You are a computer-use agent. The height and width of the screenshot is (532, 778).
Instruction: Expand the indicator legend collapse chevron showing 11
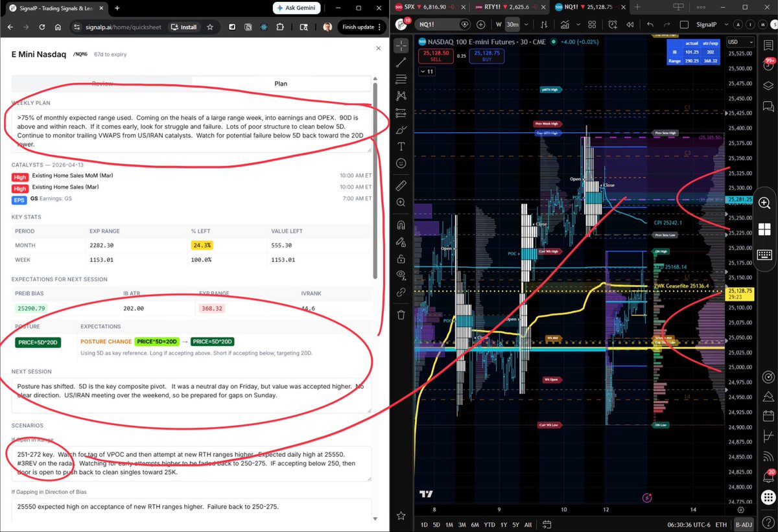[427, 71]
